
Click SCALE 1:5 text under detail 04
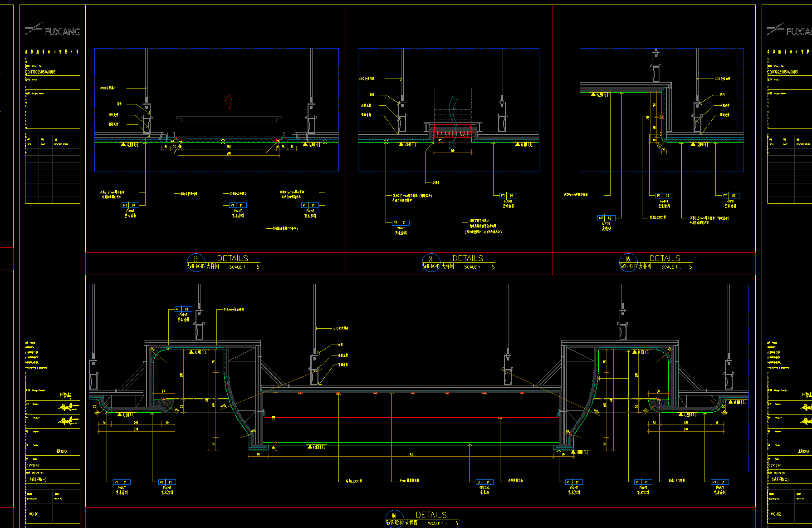(480, 267)
